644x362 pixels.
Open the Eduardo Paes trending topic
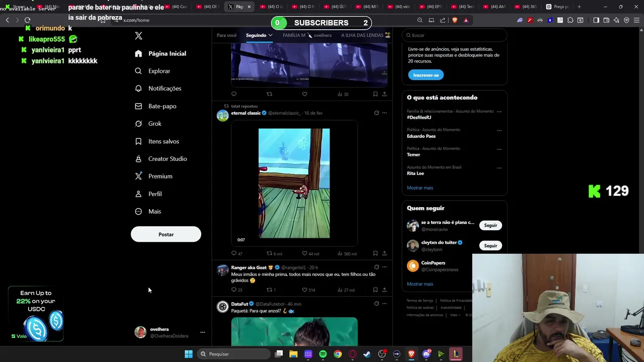coord(421,136)
